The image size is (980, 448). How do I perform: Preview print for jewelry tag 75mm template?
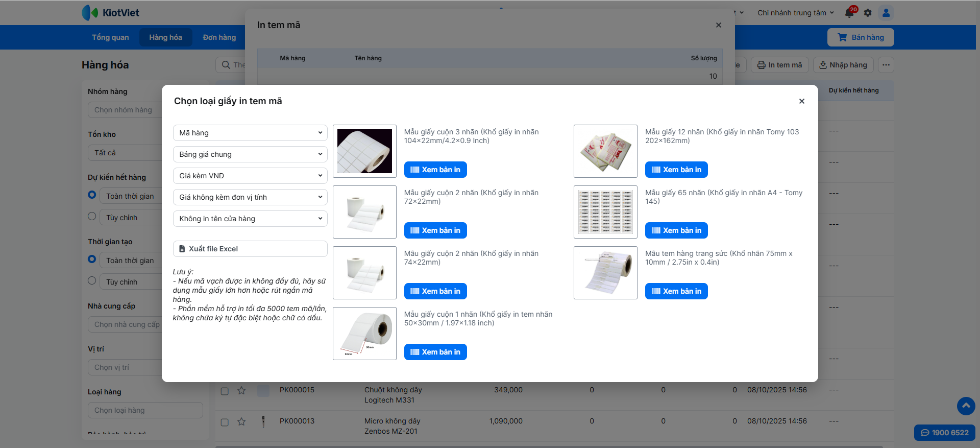click(676, 291)
